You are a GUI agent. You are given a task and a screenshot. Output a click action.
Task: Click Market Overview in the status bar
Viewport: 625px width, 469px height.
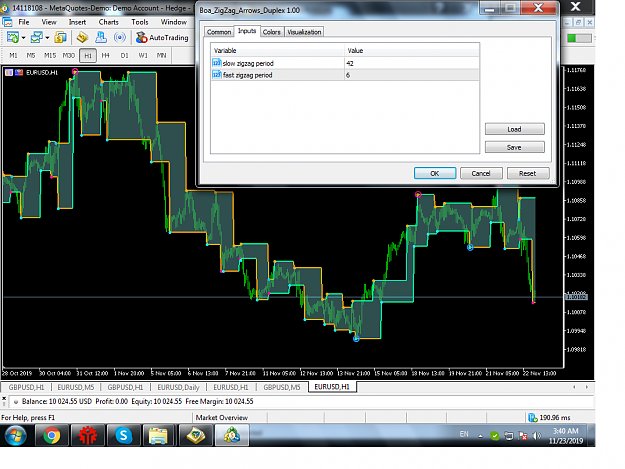(222, 418)
